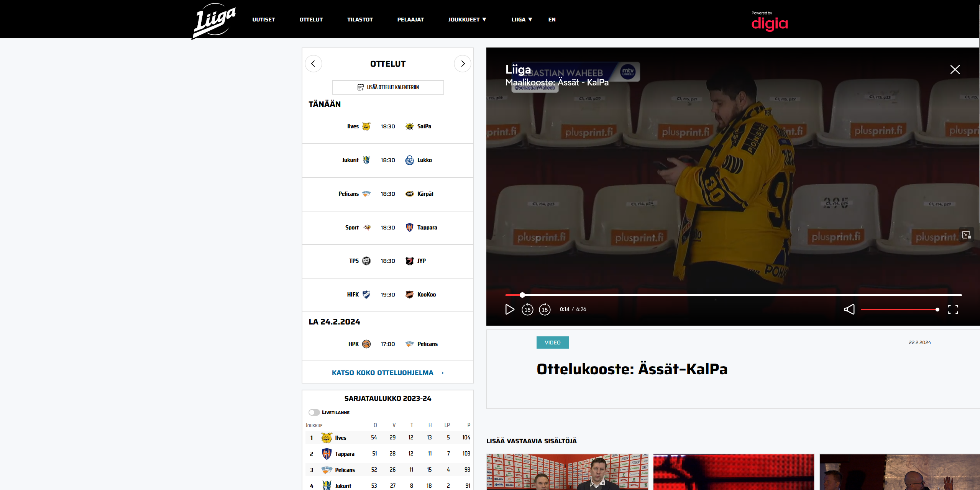The image size is (980, 490).
Task: Open the Tilastot menu item
Action: click(x=359, y=20)
